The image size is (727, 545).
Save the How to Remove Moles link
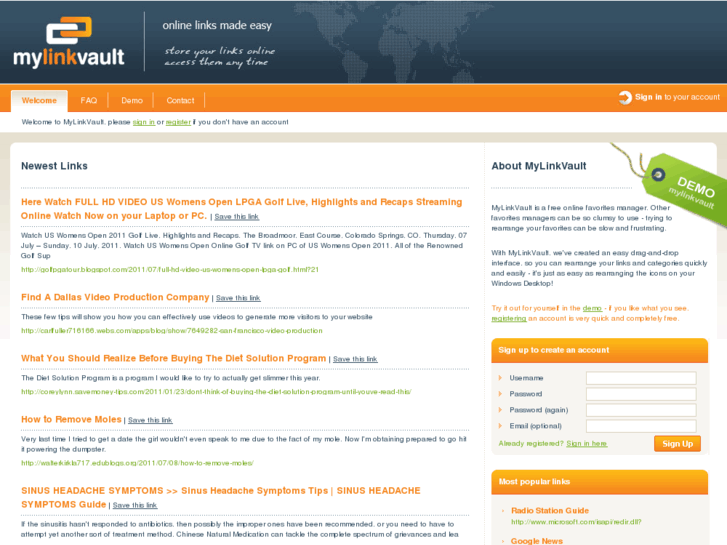150,420
